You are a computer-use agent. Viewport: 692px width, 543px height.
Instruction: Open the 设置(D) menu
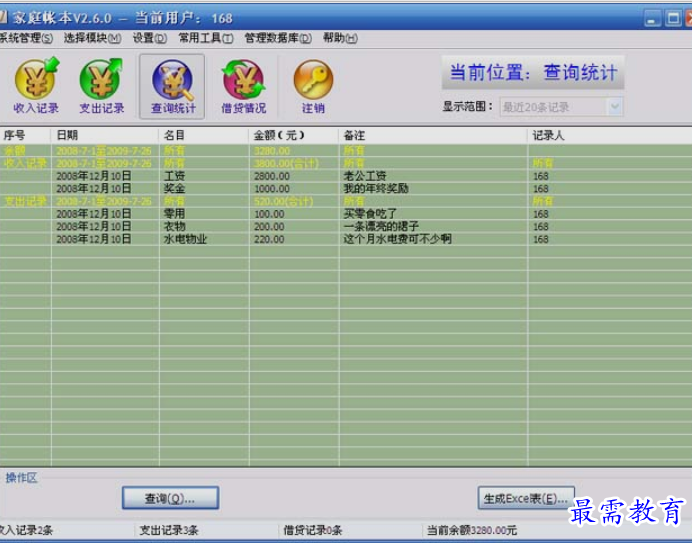tap(150, 38)
